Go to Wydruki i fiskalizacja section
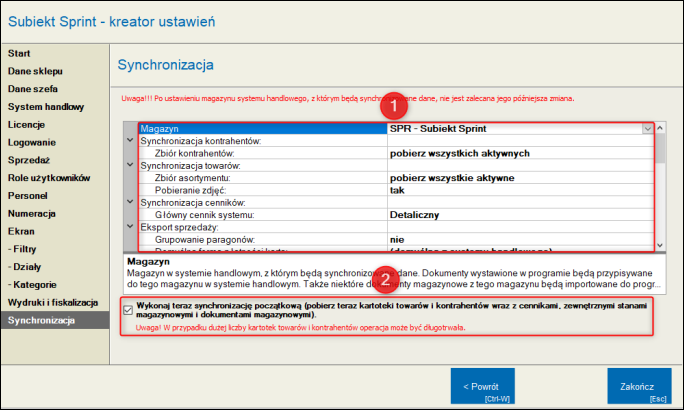Screen dimensions: 684x410 [53, 303]
